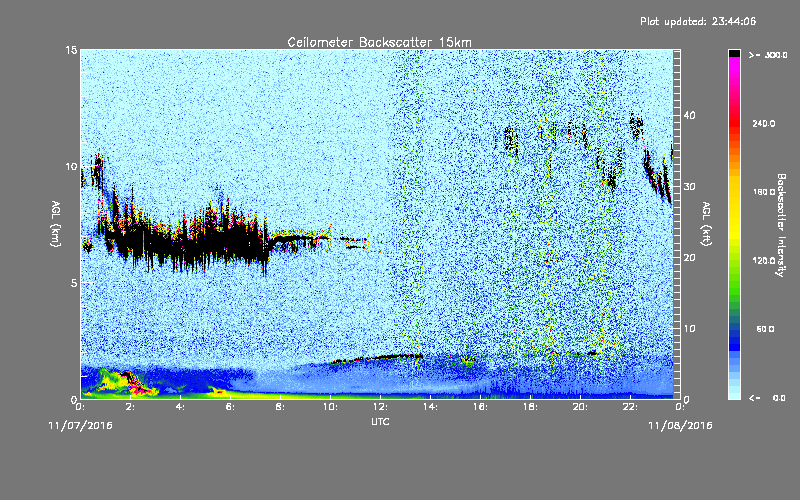The image size is (800, 500).
Task: Click the 'Backscatter Intensity' colorbar title
Action: (x=781, y=225)
